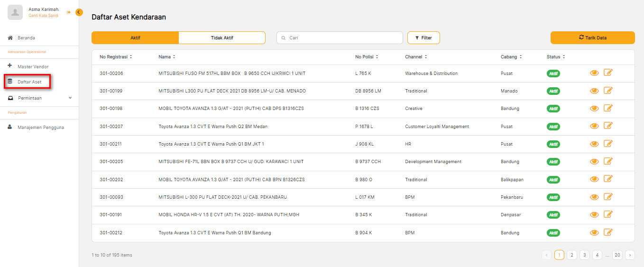This screenshot has width=644, height=267.
Task: Go to page 20 in pagination
Action: click(x=617, y=255)
